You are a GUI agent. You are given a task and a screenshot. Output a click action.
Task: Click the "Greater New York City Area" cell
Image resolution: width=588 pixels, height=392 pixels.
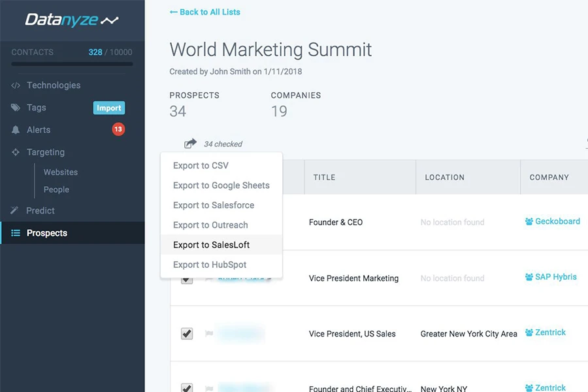tap(468, 333)
